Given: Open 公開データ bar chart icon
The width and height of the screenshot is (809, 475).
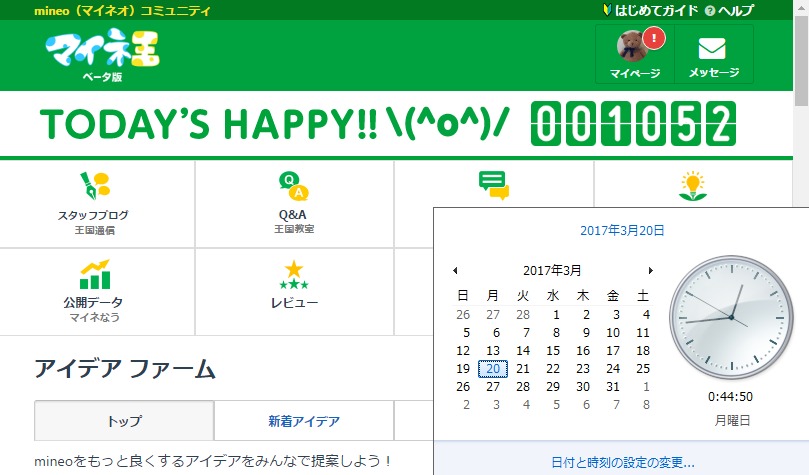Looking at the screenshot, I should (94, 274).
